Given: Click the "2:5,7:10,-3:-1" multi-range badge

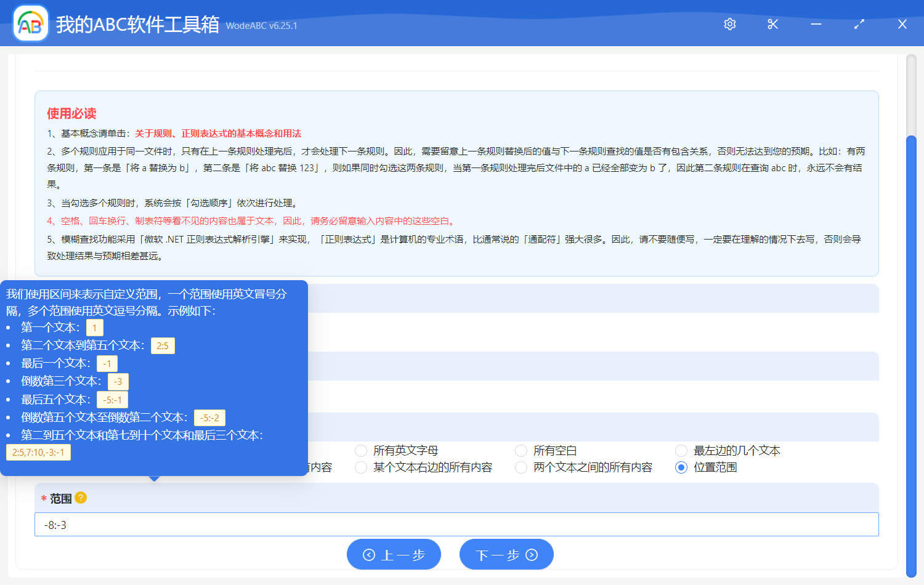Looking at the screenshot, I should [x=38, y=451].
